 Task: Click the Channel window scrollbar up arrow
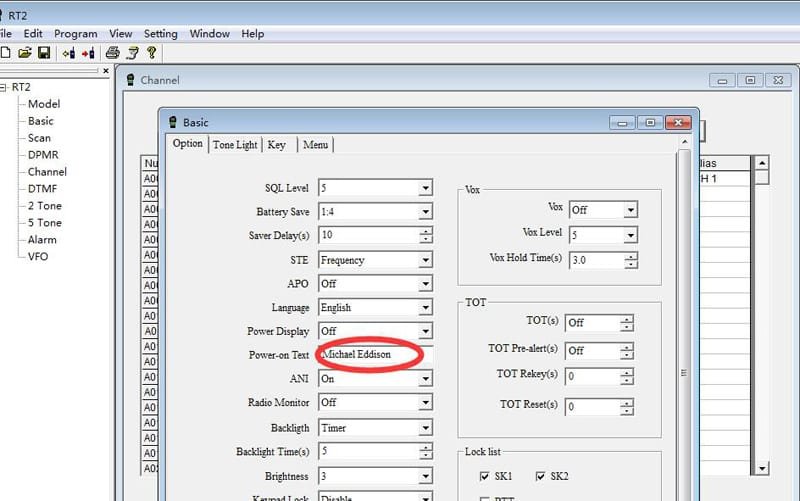tap(762, 163)
